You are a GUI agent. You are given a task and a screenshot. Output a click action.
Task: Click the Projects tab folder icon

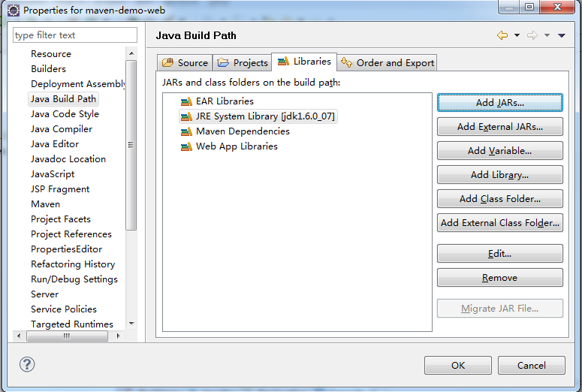[x=223, y=63]
